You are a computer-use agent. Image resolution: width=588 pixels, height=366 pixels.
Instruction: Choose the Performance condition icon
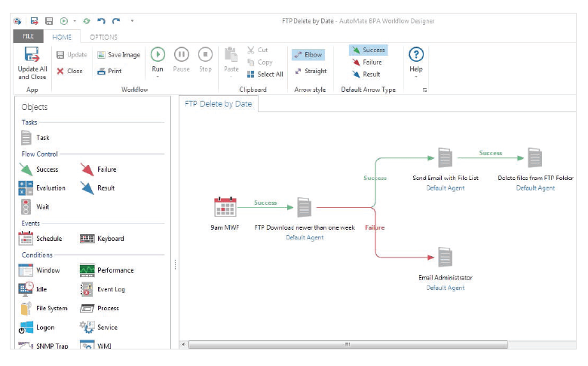pyautogui.click(x=87, y=270)
